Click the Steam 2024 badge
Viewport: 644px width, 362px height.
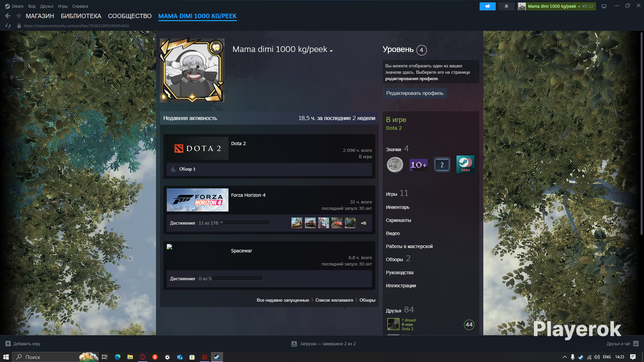click(465, 165)
